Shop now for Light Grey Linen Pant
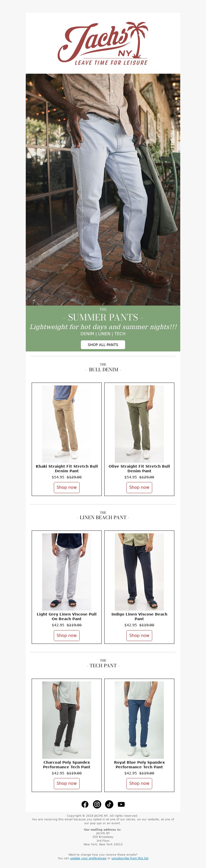 click(x=67, y=635)
